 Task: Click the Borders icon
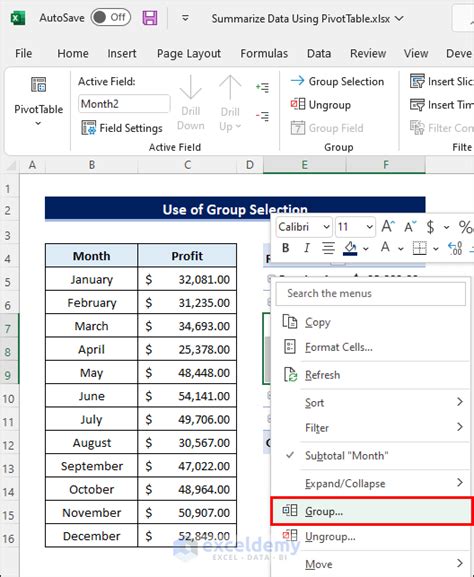coord(420,248)
